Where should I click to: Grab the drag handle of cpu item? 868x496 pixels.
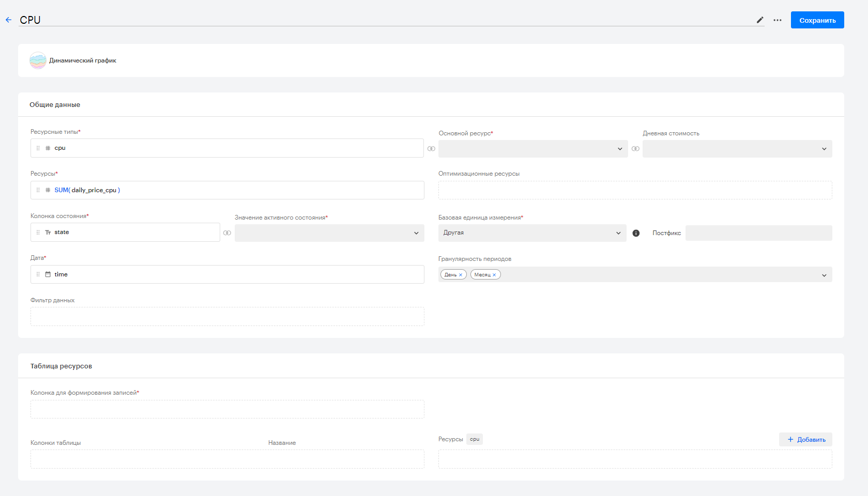point(38,148)
